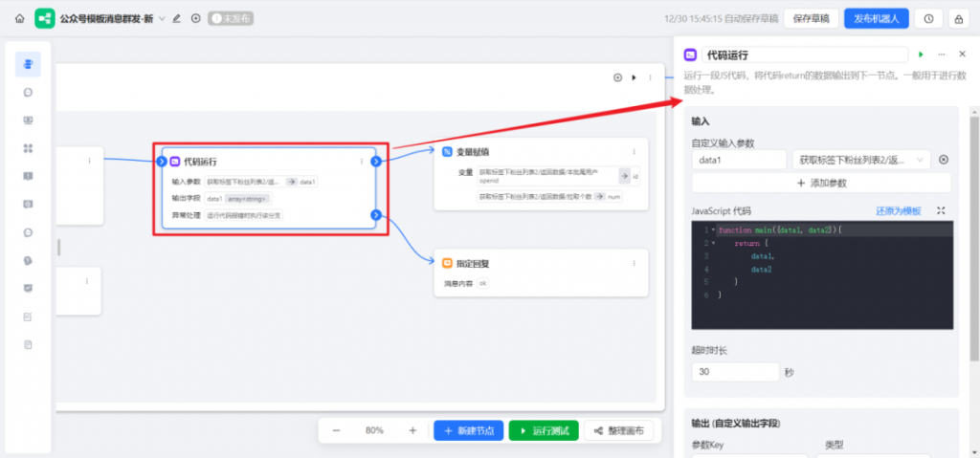Image resolution: width=980 pixels, height=458 pixels.
Task: Click the lock icon in top bar
Action: click(x=959, y=19)
